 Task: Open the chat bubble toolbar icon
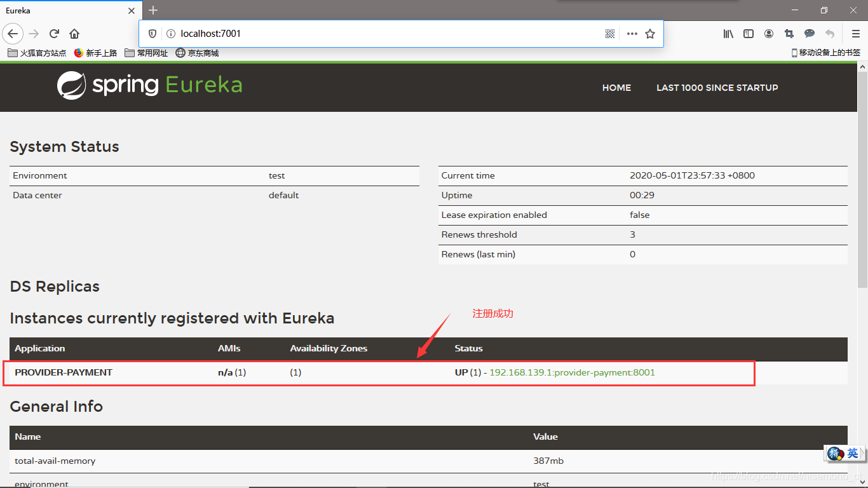click(x=810, y=34)
